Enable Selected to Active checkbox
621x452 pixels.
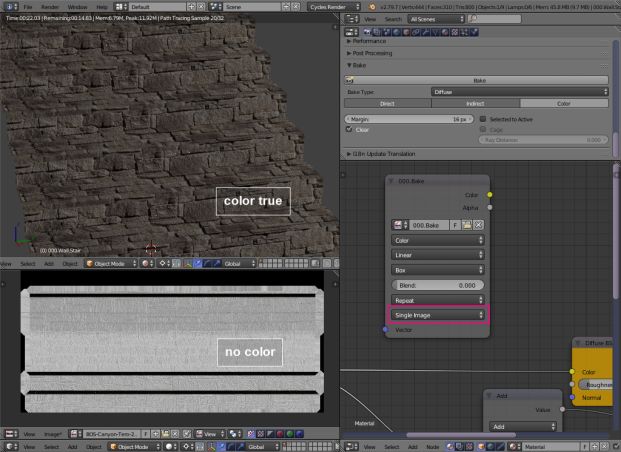tap(483, 119)
